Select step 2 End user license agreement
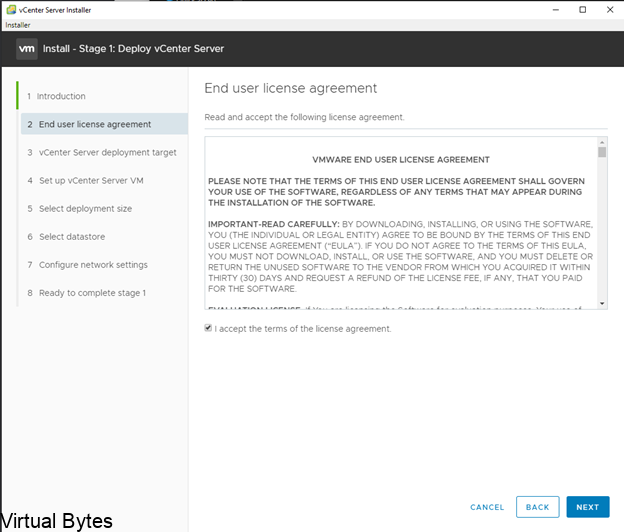Viewport: 624px width, 532px height. pos(104,124)
